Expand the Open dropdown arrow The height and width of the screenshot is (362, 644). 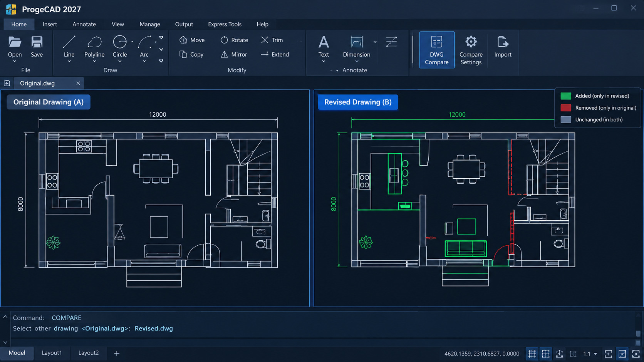point(15,62)
